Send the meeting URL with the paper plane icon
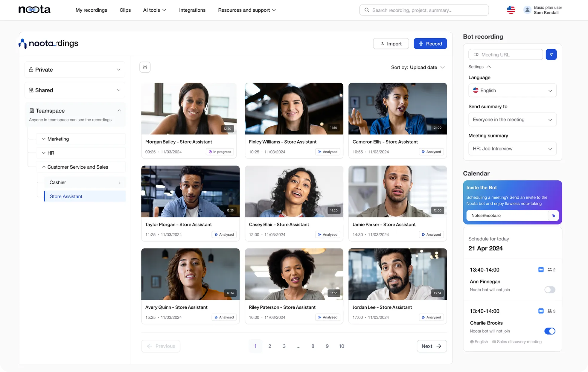This screenshot has width=588, height=372. pyautogui.click(x=551, y=54)
